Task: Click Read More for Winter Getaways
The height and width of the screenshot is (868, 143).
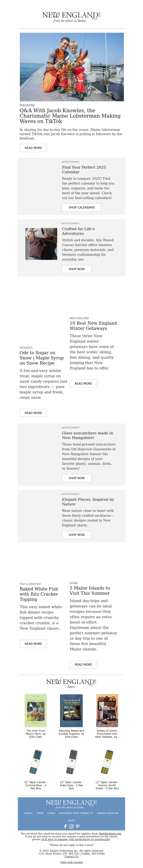Action: tap(83, 384)
